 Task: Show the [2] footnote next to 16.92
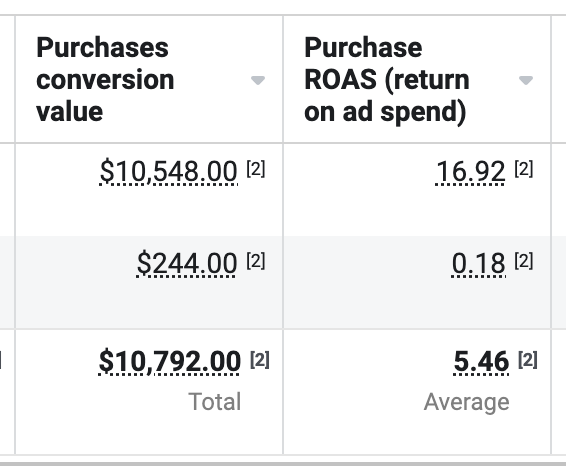[x=524, y=169]
